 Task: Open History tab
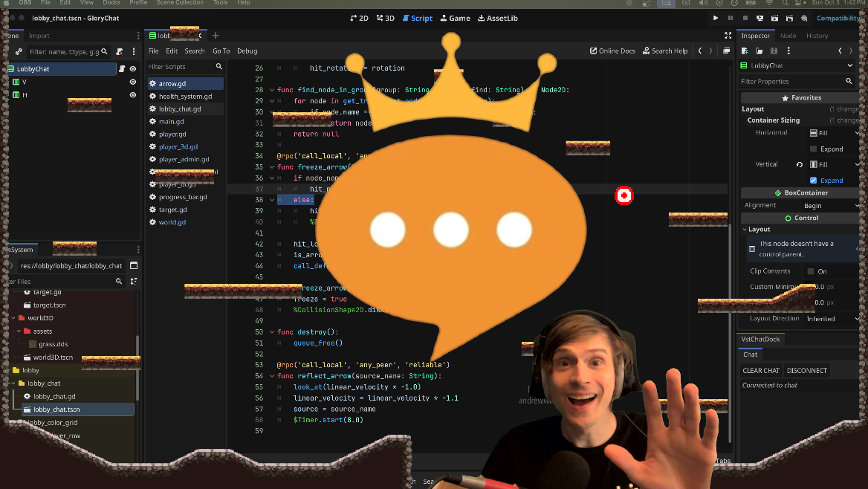tap(817, 36)
